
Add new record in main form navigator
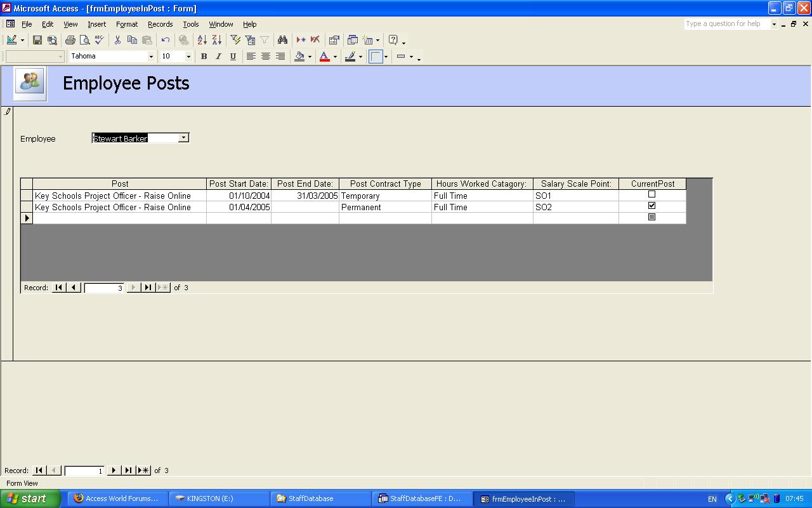(144, 471)
